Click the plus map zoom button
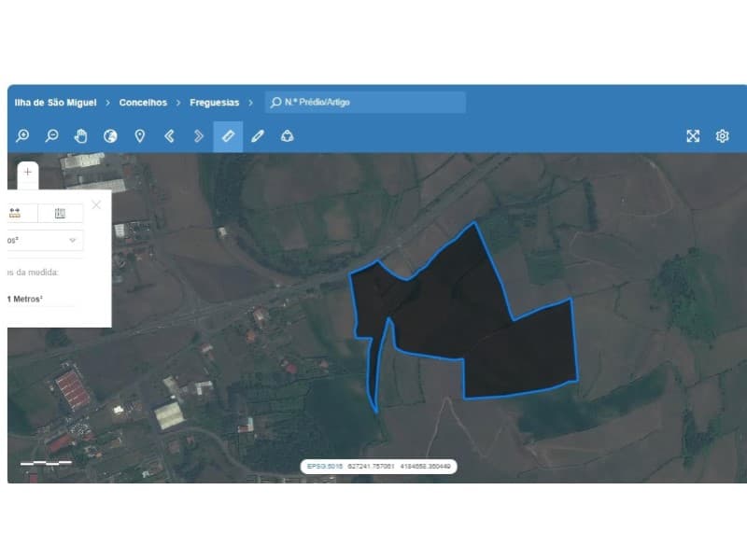Image resolution: width=747 pixels, height=560 pixels. click(27, 172)
